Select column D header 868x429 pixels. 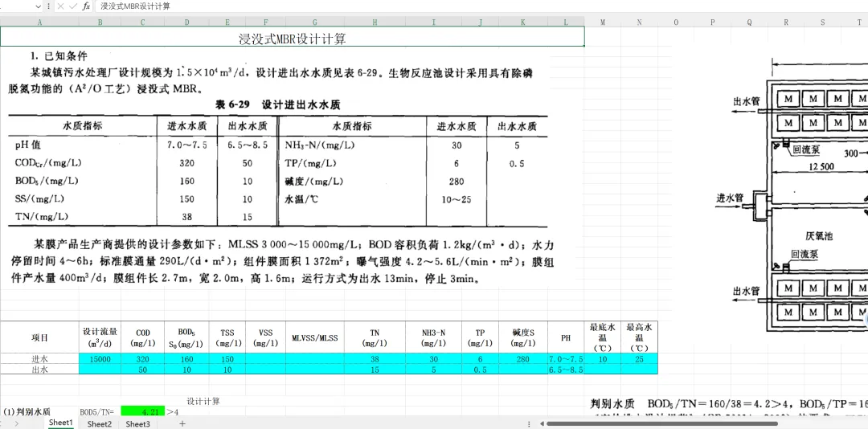pos(187,22)
